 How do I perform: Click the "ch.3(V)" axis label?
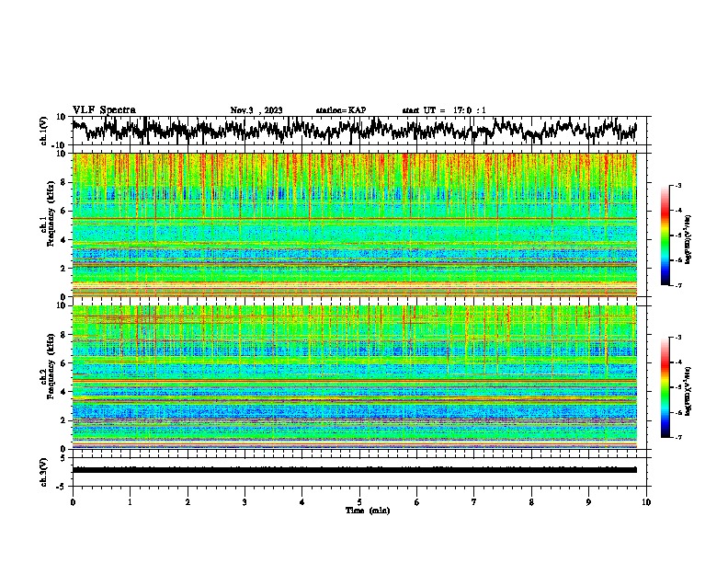44,473
